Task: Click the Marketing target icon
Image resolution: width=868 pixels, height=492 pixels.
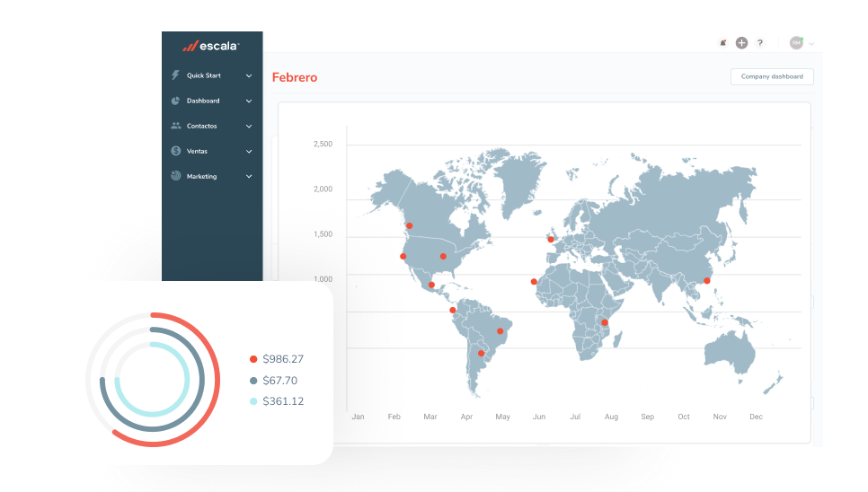Action: [x=176, y=176]
